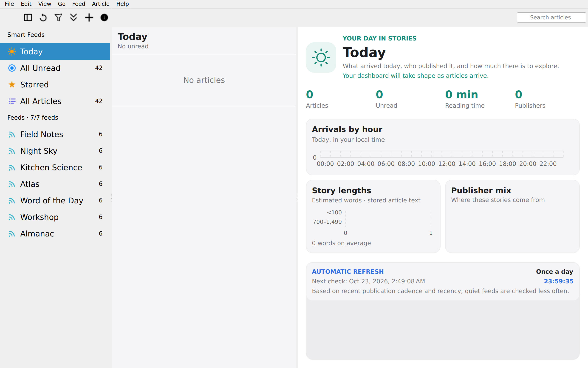
Task: Click the Field Notes feed RSS icon
Action: (12, 134)
